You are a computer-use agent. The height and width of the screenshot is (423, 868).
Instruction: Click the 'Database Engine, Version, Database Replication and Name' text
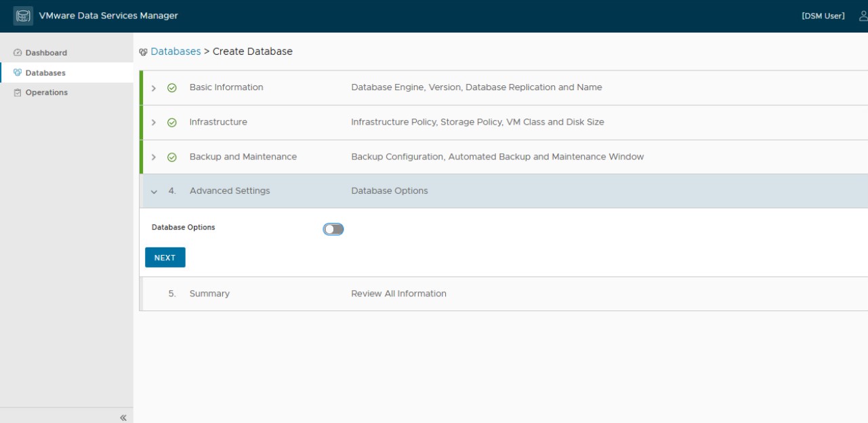pos(476,87)
